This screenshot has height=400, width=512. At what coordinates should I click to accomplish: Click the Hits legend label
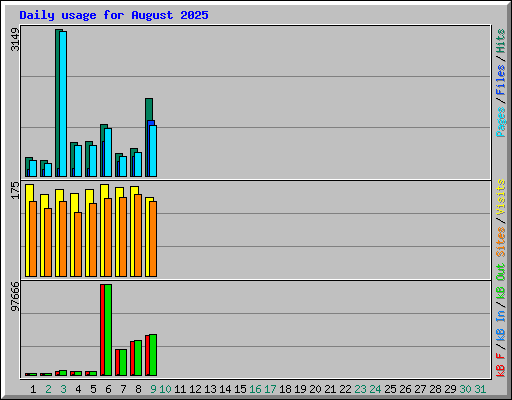click(x=500, y=41)
